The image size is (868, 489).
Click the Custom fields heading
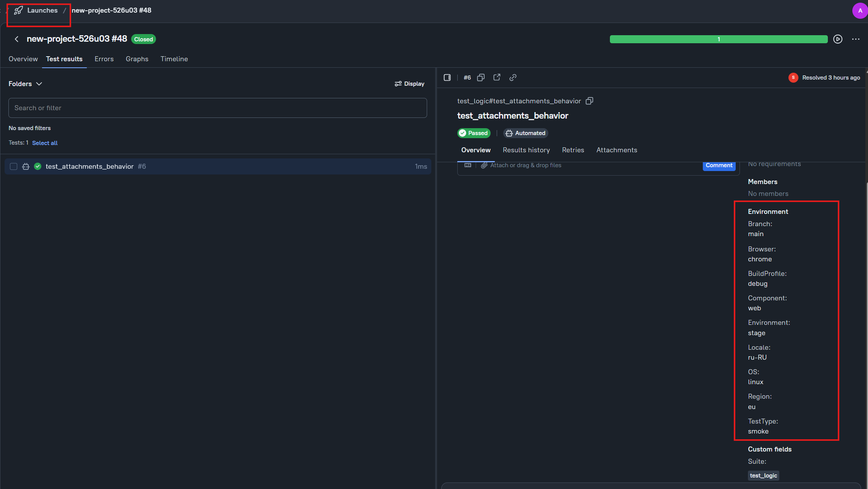[770, 449]
